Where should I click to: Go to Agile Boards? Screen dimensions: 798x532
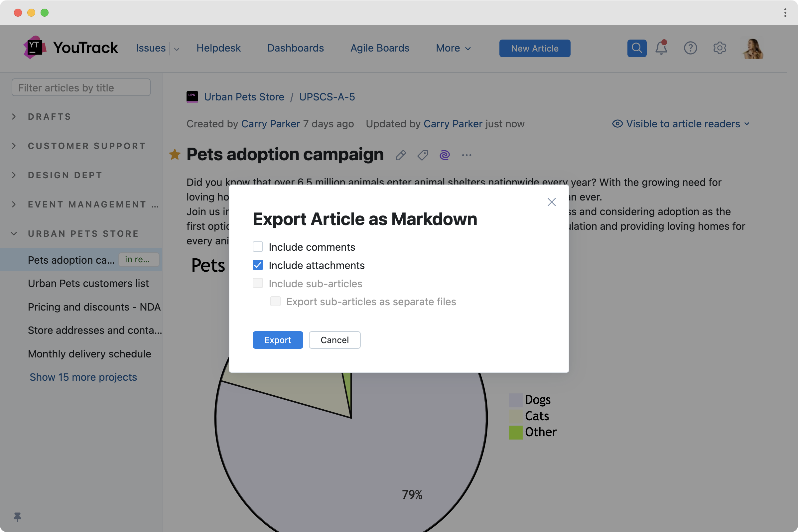coord(380,48)
